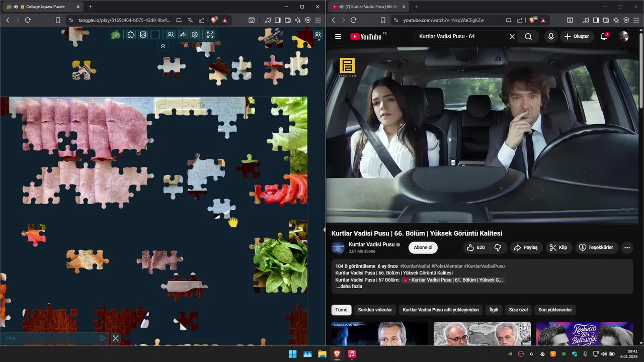
Task: Open the three-dot more actions menu
Action: 627,247
